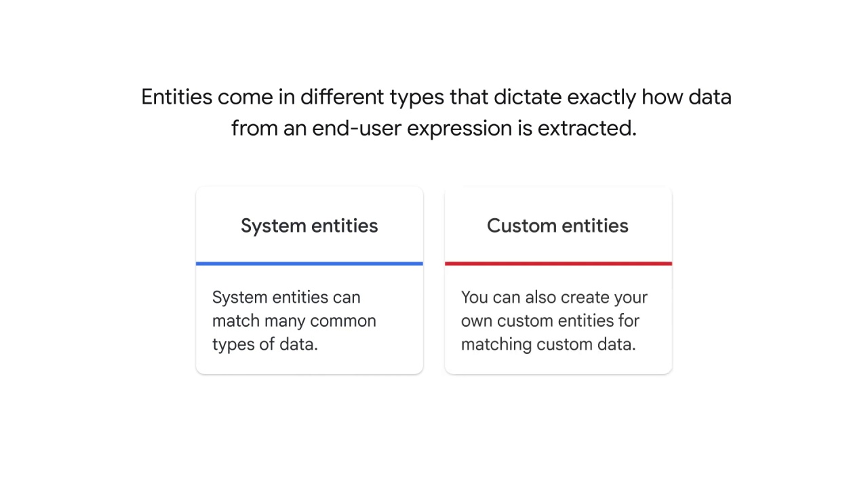Click the Custom entities card title
This screenshot has height=488, width=868.
[x=557, y=226]
